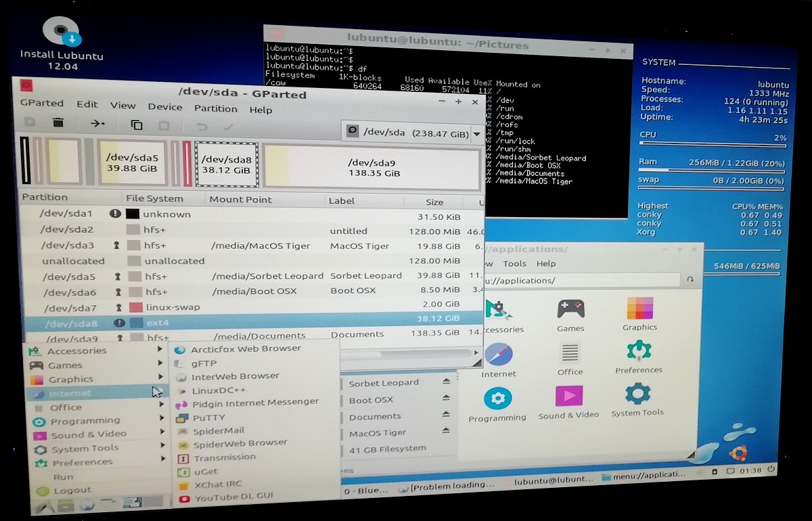Open Programming icon in applications window
This screenshot has height=521, width=812.
[497, 399]
